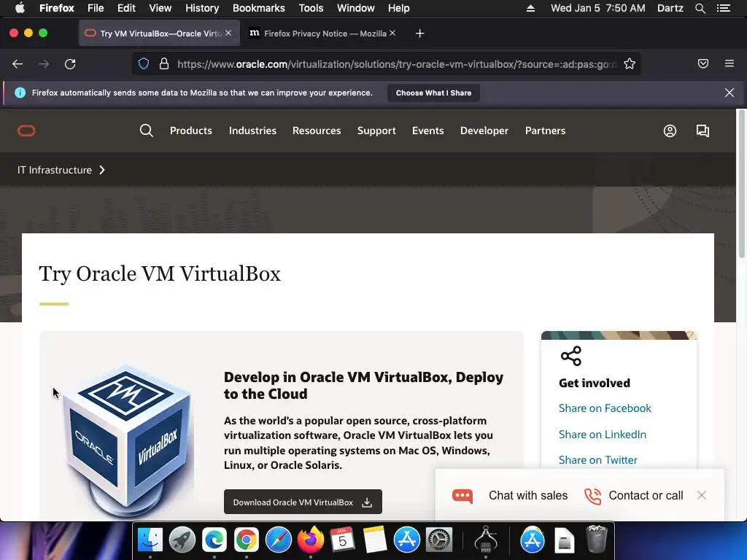Select the Try VM VirtualBox tab
This screenshot has width=747, height=560.
coord(159,34)
